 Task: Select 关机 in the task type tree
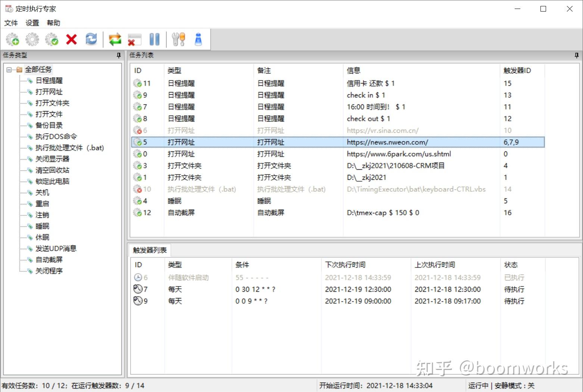(42, 192)
